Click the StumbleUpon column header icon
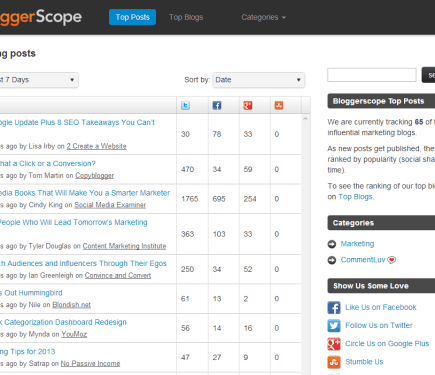 click(x=279, y=106)
